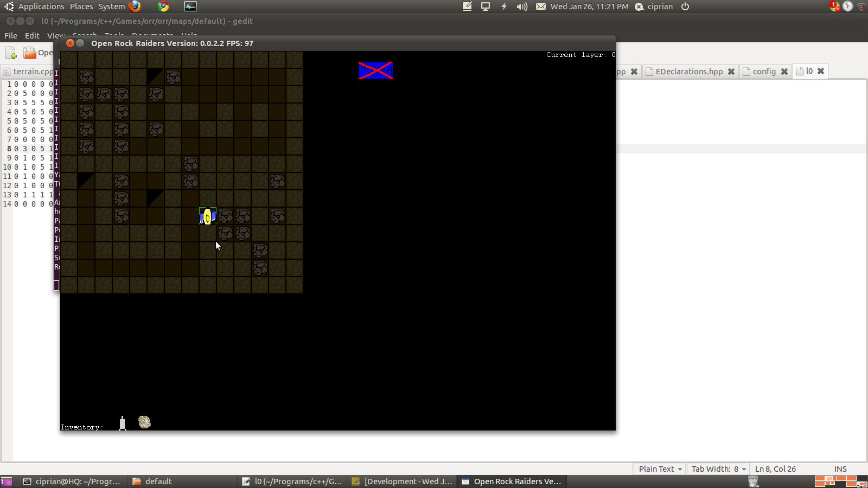
Task: Open the Applications menu
Action: [x=41, y=7]
